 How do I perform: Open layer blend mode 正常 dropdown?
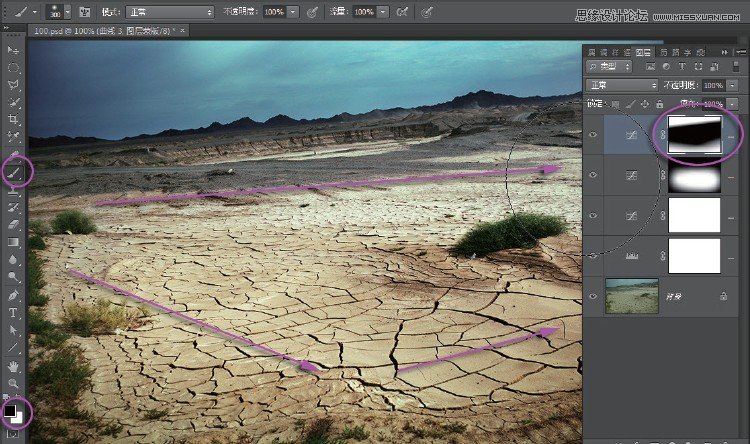pos(622,85)
